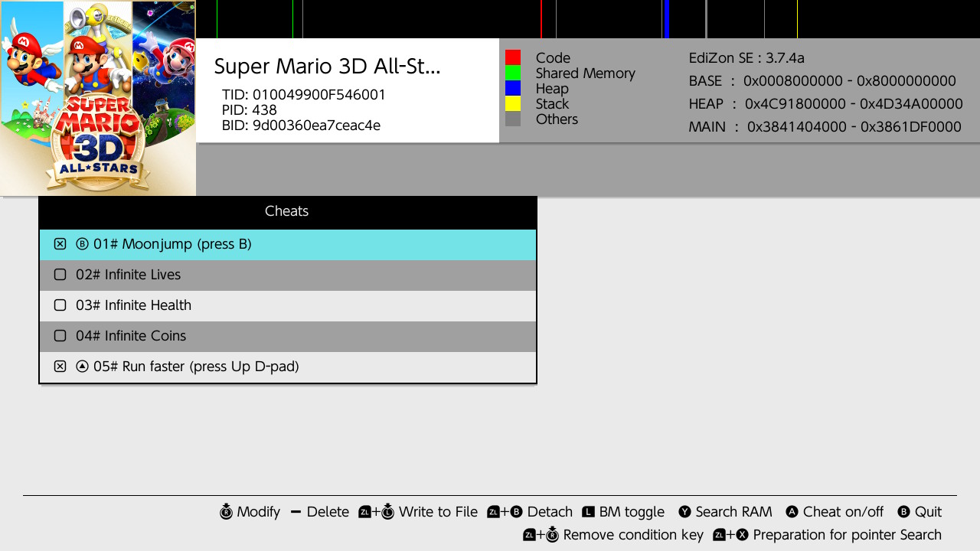
Task: Click the BID: 9d00360ea7ceac4e line
Action: coord(301,126)
